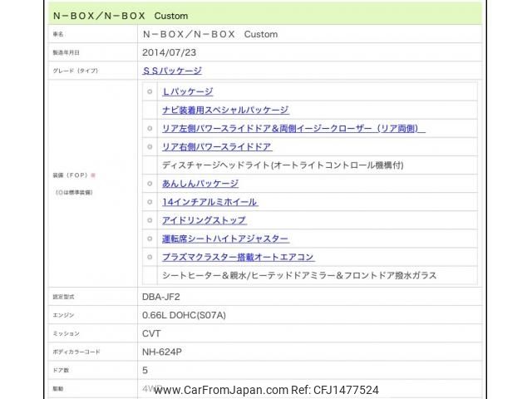Screen dimensions: 532x399
Task: Click the ミッション row label
Action: pyautogui.click(x=66, y=333)
